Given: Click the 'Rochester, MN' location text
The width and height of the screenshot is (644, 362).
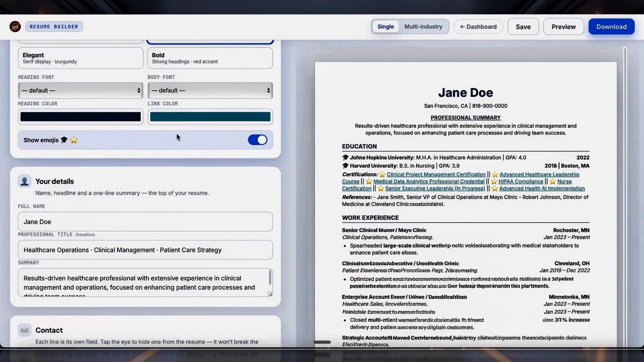Looking at the screenshot, I should coord(571,230).
